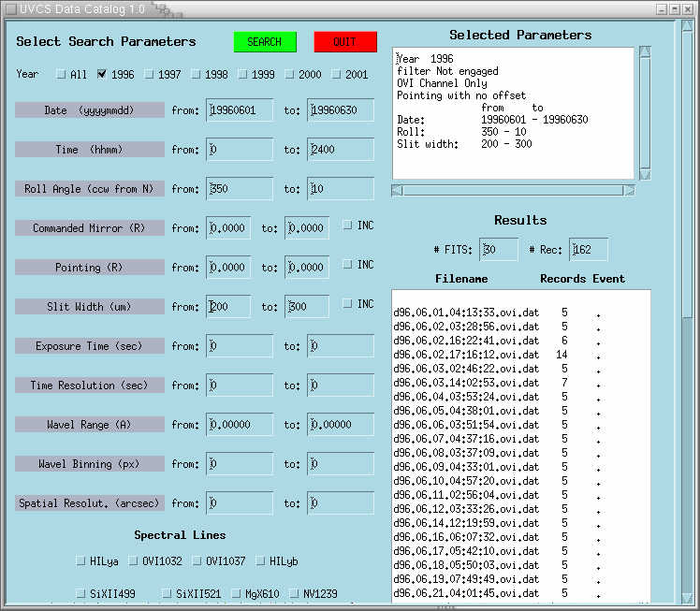Check the INC box beside Slit Width
This screenshot has height=611, width=700.
point(348,304)
